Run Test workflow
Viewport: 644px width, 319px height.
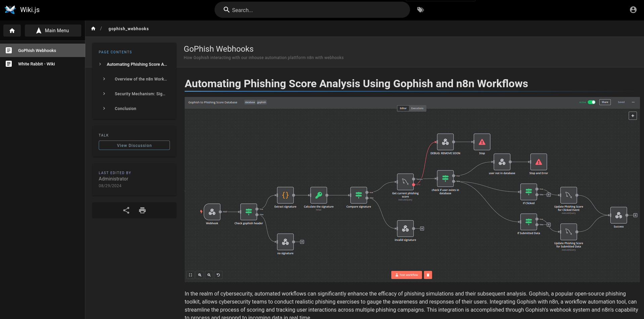coord(406,275)
